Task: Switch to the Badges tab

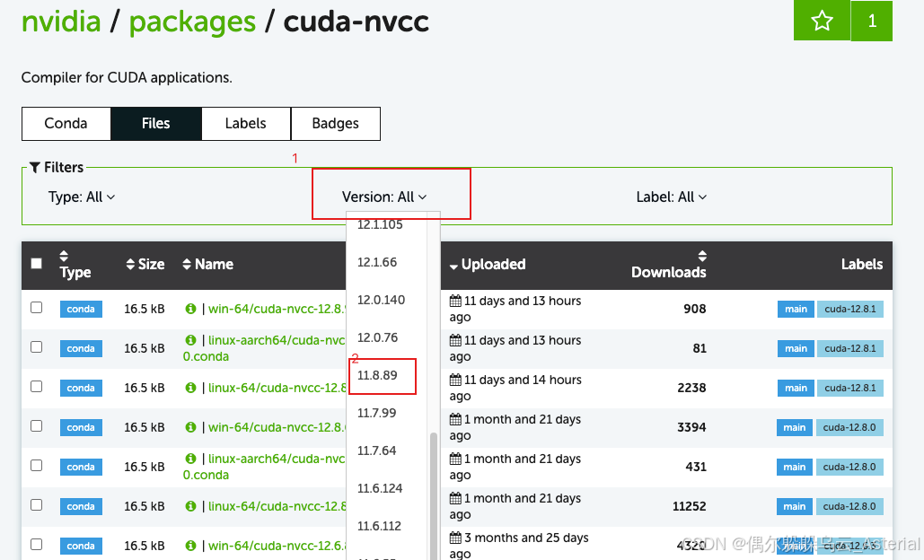Action: [x=335, y=124]
